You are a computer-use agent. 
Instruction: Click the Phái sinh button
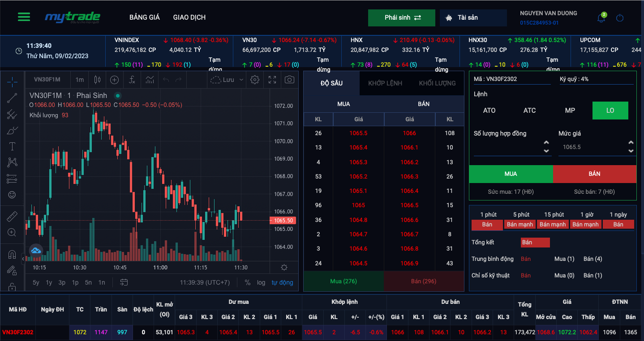(402, 18)
